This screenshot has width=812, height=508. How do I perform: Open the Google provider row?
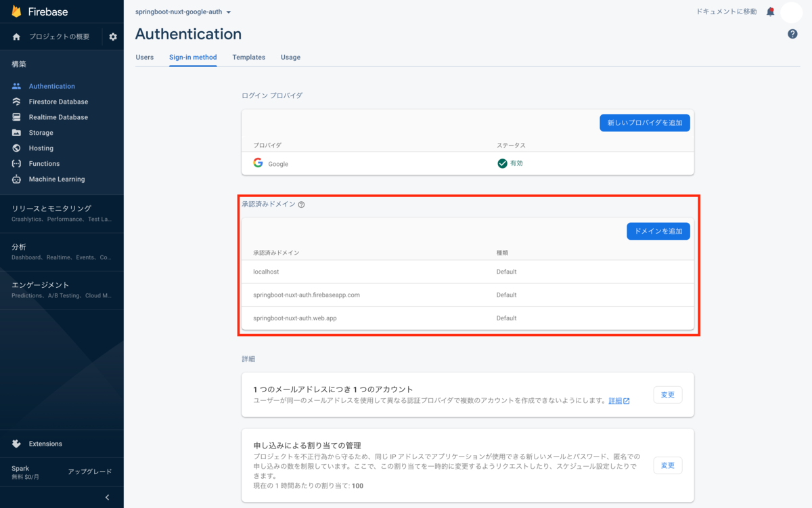(x=468, y=163)
